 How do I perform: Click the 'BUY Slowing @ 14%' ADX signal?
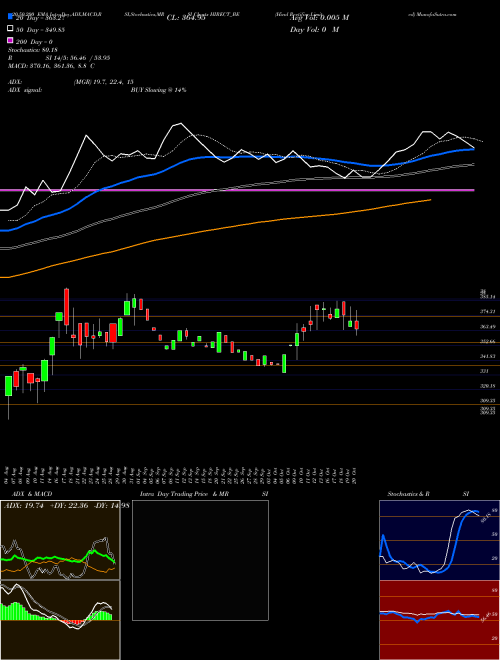[158, 90]
